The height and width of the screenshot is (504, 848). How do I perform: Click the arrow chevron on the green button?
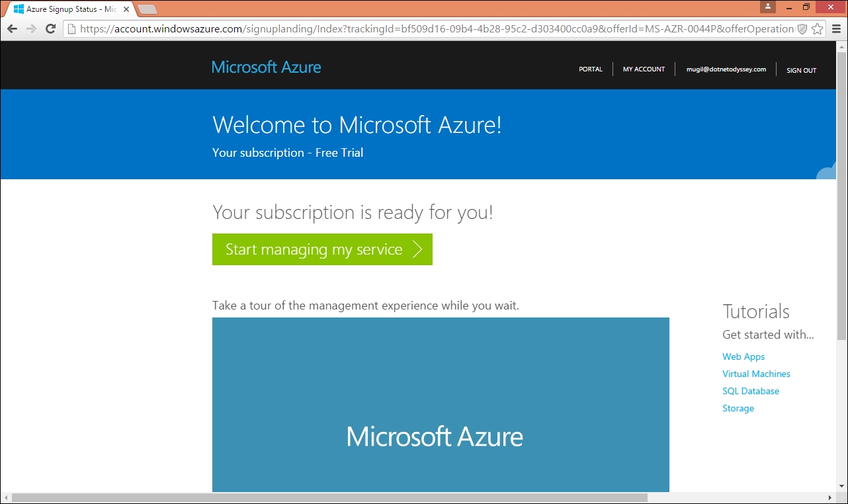pos(417,249)
